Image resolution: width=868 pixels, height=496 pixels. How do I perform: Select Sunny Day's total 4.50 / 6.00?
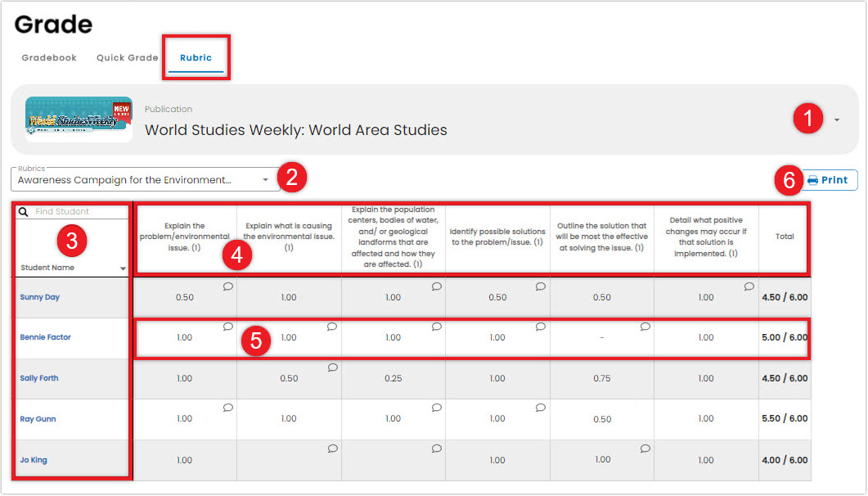[x=785, y=297]
